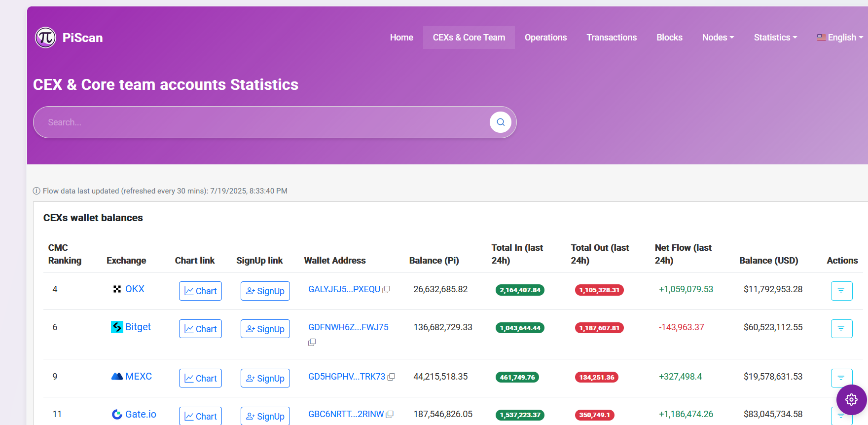Screen dimensions: 868x425
Task: Click the PiScan brand name
Action: (x=82, y=38)
